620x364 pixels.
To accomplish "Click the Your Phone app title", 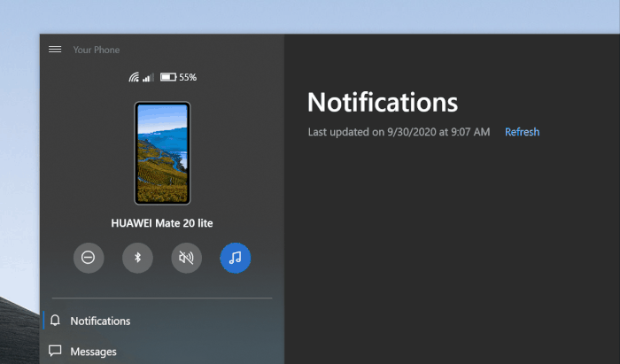I will [97, 50].
